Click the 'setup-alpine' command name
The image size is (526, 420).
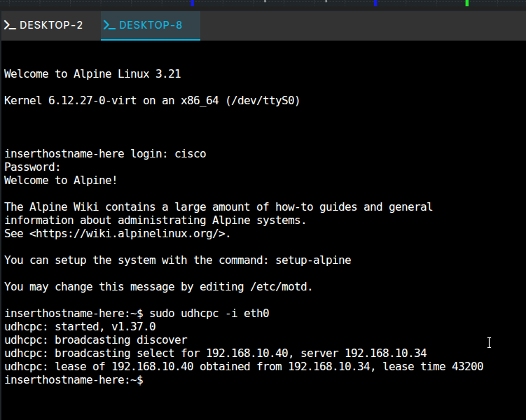(313, 260)
